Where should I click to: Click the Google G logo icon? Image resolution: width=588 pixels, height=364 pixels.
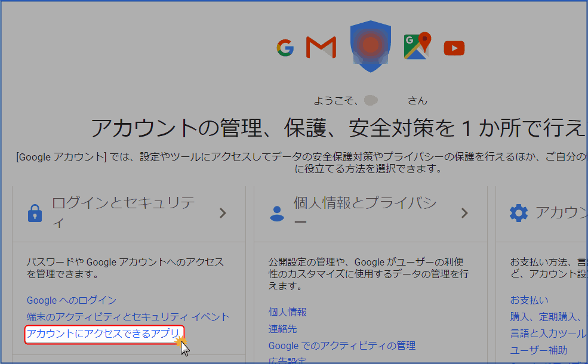(x=285, y=48)
